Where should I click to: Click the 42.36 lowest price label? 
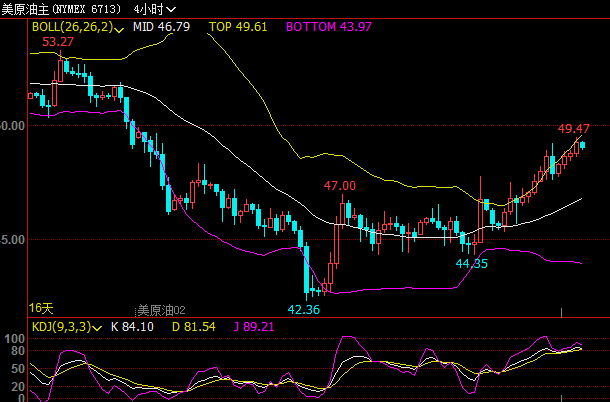(304, 310)
